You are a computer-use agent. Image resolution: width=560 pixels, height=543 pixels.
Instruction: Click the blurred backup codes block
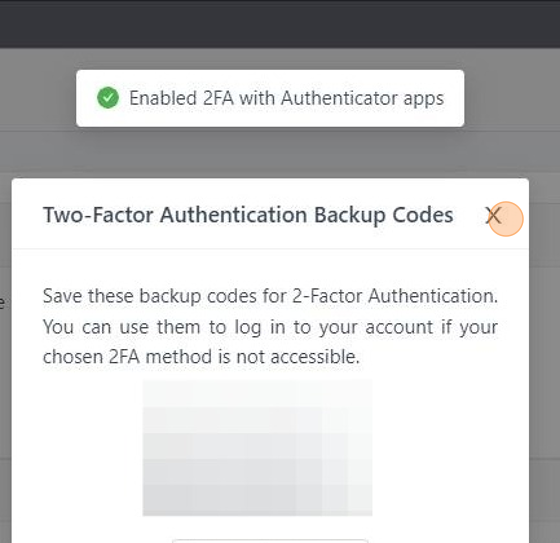[258, 448]
